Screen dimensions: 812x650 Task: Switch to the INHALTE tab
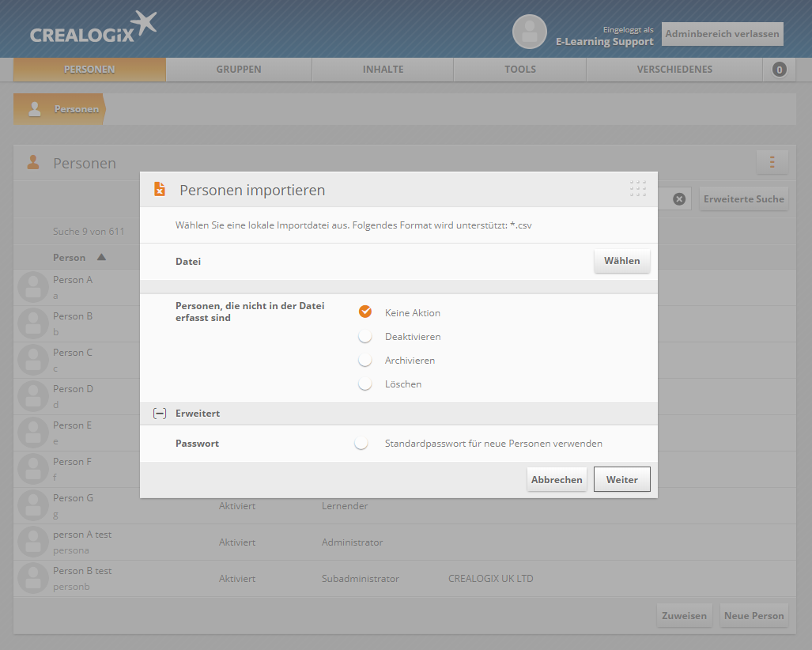pyautogui.click(x=383, y=70)
